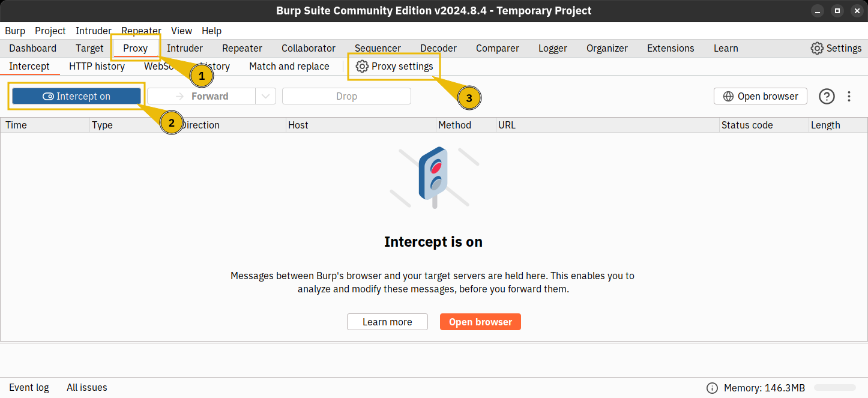Sort by the Status code column header

[x=764, y=125]
